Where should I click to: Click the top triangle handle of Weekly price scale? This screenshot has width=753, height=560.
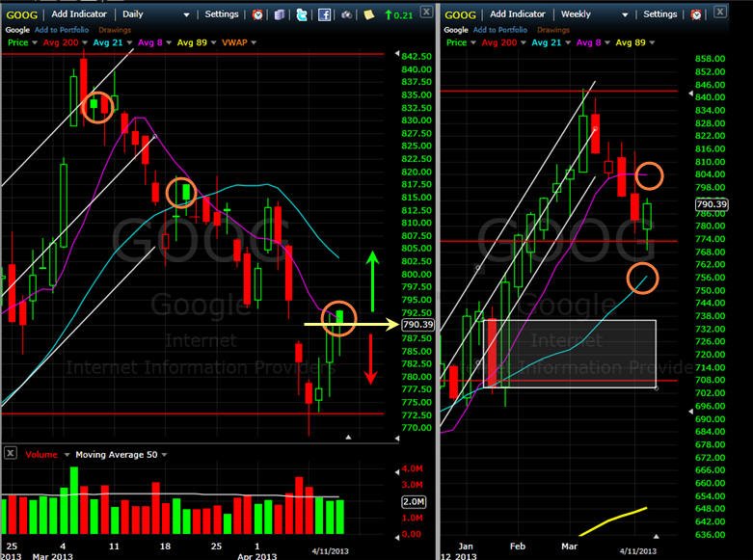click(691, 93)
